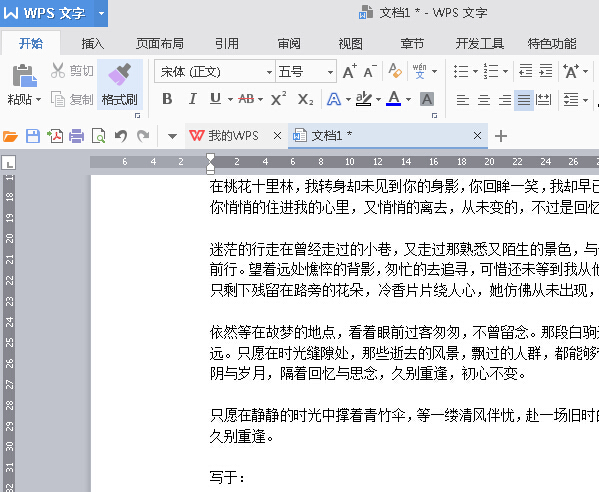
Task: Click the Undo arrow icon
Action: (x=121, y=136)
